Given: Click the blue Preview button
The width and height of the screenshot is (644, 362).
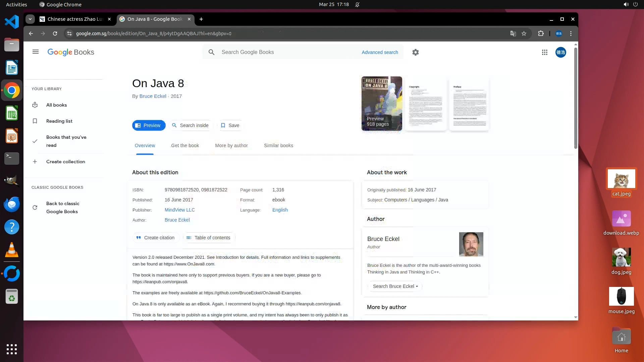Looking at the screenshot, I should (x=149, y=125).
